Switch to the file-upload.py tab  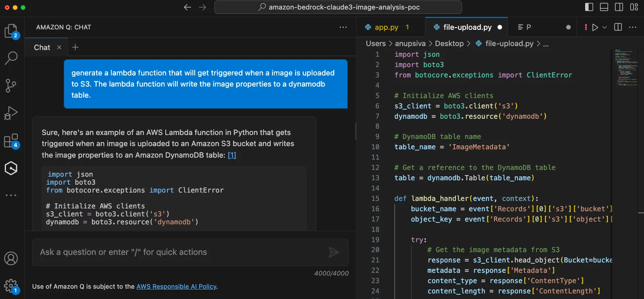467,27
